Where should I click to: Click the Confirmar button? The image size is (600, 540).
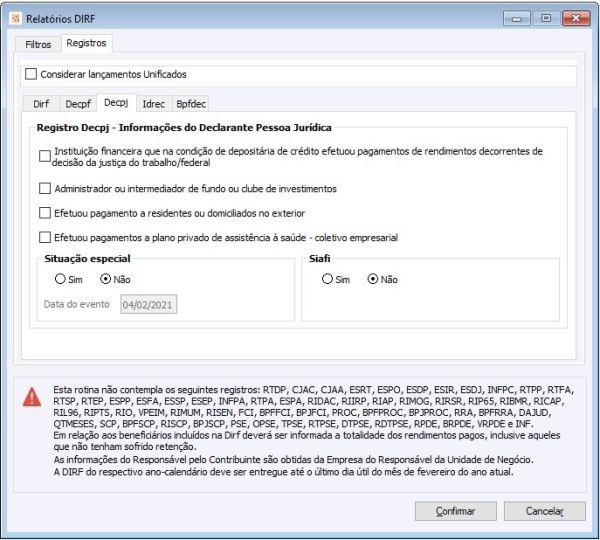456,511
